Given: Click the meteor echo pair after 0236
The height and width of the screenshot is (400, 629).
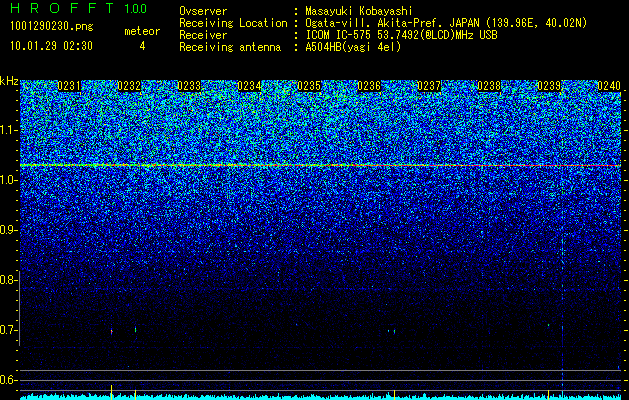Looking at the screenshot, I should pyautogui.click(x=392, y=331).
